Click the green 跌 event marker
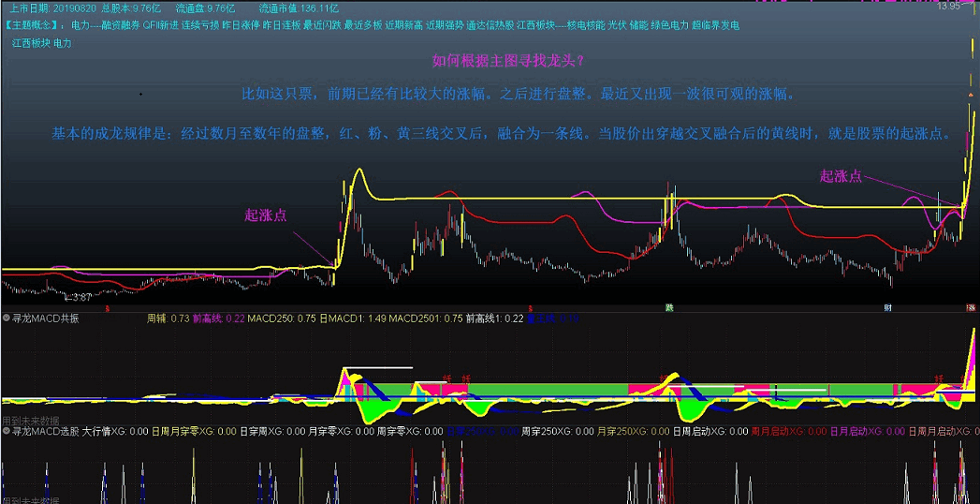 669,308
